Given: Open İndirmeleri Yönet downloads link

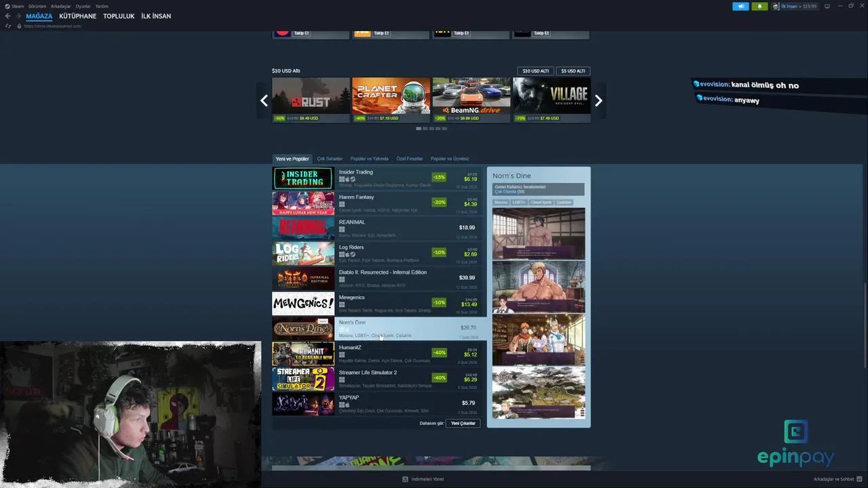Looking at the screenshot, I should [x=427, y=479].
